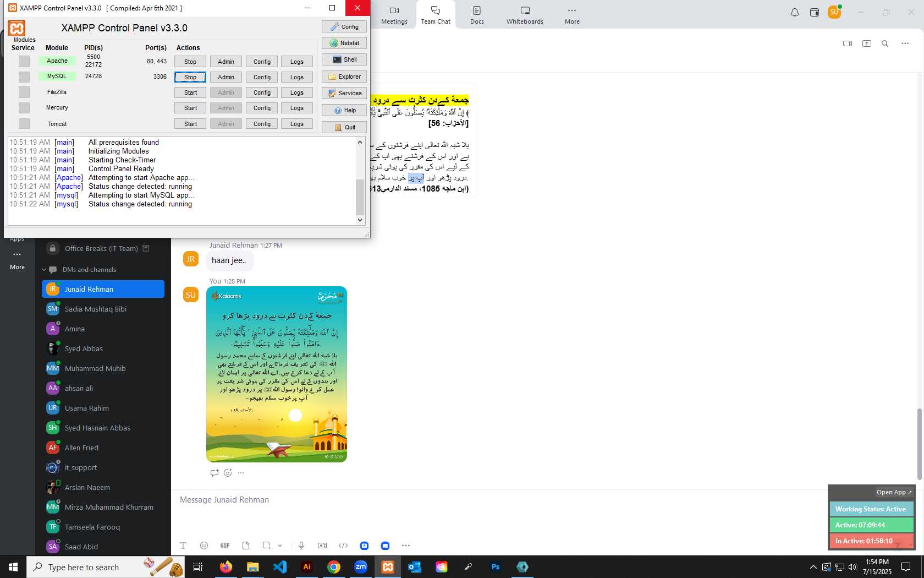Open screenshot dropdown arrow in composer
Image resolution: width=924 pixels, height=578 pixels.
280,546
